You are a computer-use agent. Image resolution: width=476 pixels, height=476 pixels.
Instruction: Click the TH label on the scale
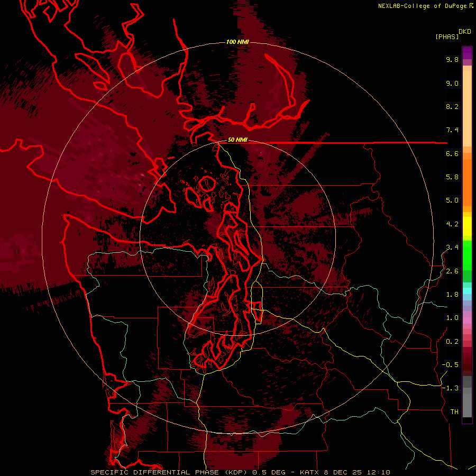click(454, 412)
